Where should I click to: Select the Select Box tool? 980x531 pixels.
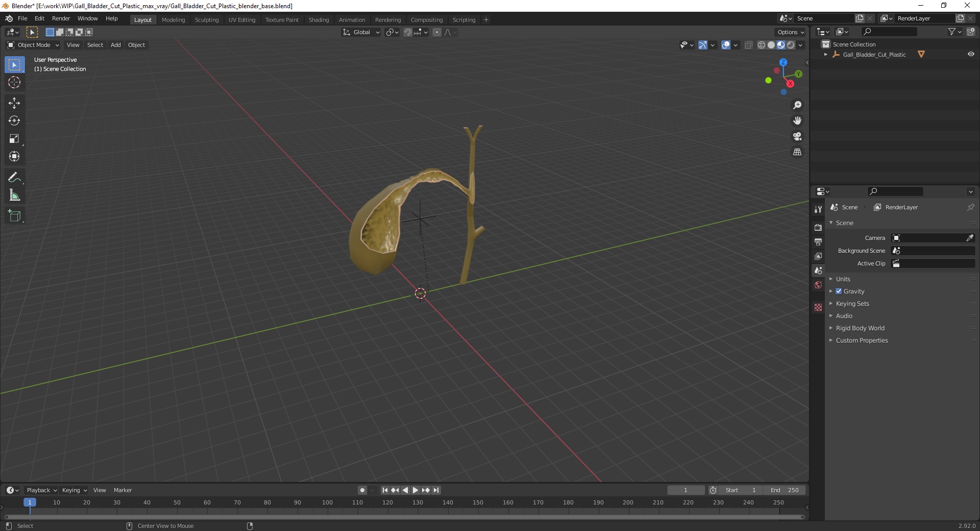point(14,65)
